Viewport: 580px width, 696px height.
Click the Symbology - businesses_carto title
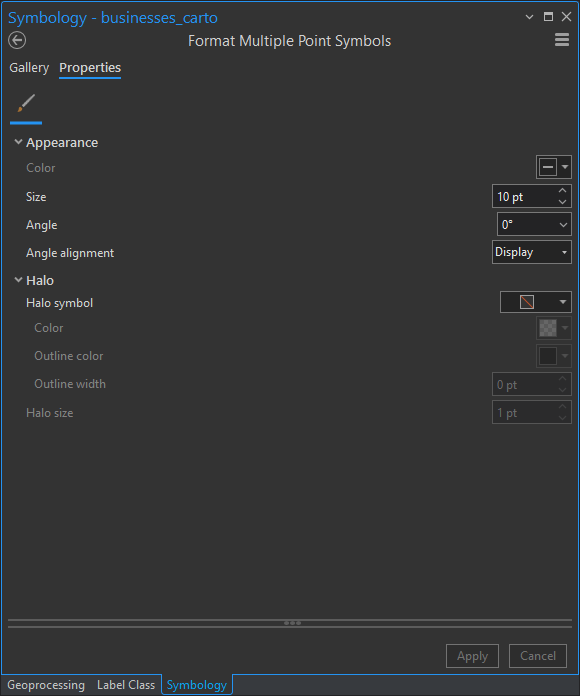point(113,18)
